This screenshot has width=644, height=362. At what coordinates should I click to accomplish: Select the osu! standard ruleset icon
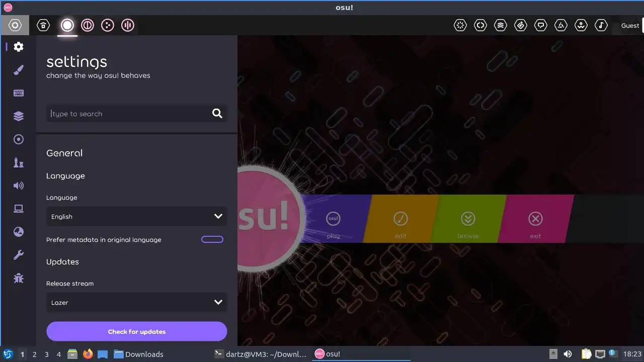click(x=67, y=25)
